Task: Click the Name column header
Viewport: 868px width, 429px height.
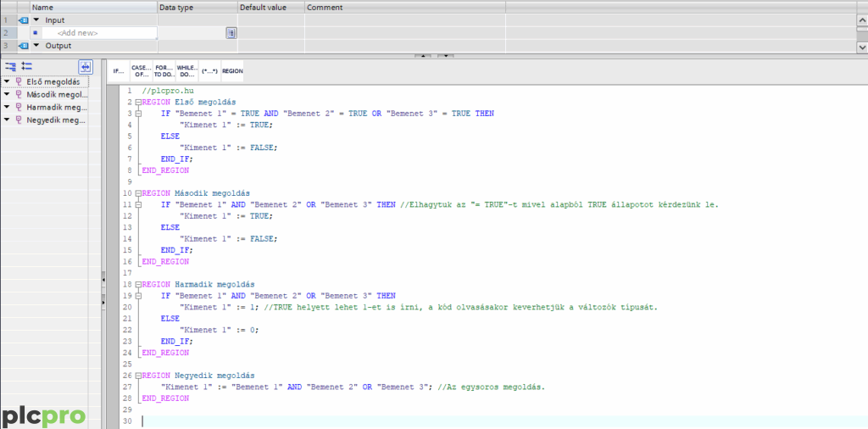Action: point(93,8)
